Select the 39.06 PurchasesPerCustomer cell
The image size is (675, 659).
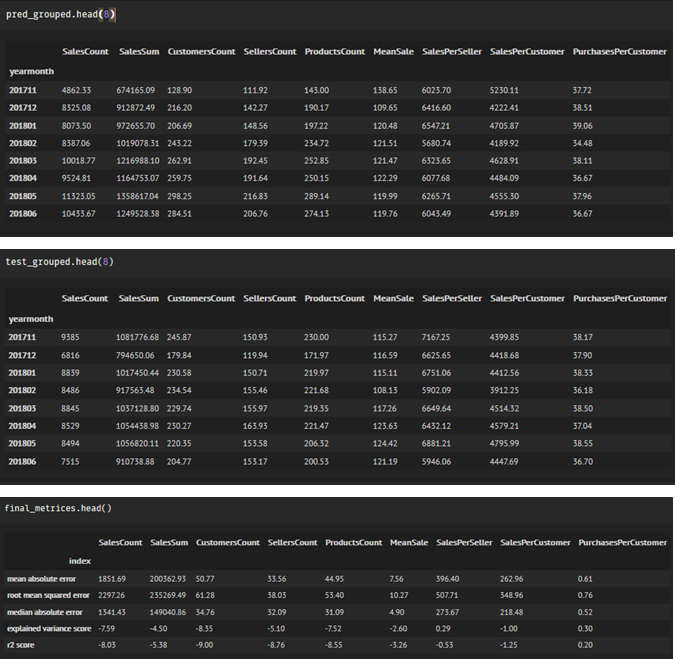(x=582, y=126)
